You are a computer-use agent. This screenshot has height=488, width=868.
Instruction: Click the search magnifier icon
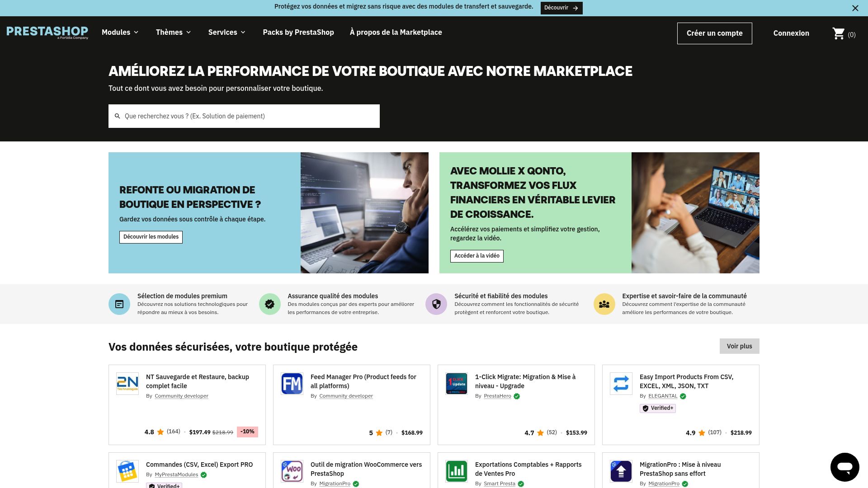(x=117, y=116)
